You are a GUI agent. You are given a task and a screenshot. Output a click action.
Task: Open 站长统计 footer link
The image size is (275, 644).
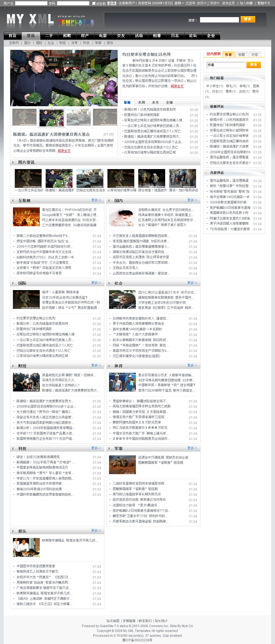point(161,621)
